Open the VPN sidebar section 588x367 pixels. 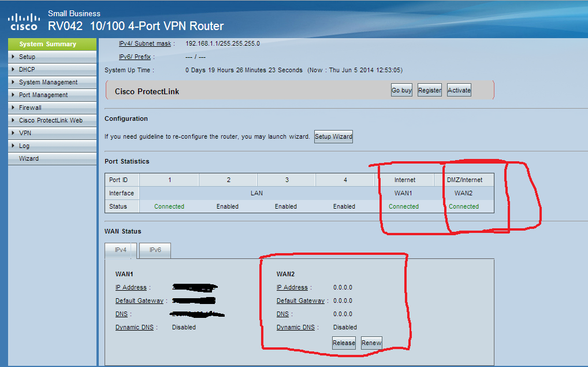[52, 133]
